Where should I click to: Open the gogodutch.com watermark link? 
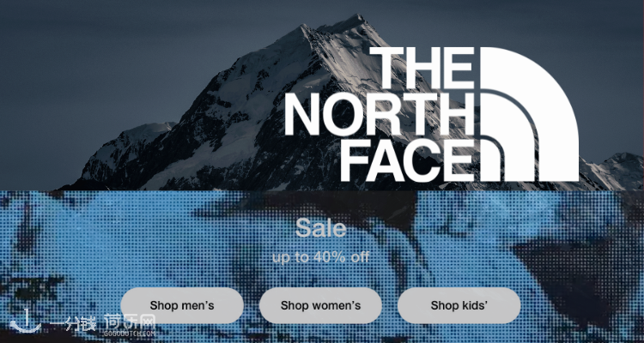[x=130, y=334]
